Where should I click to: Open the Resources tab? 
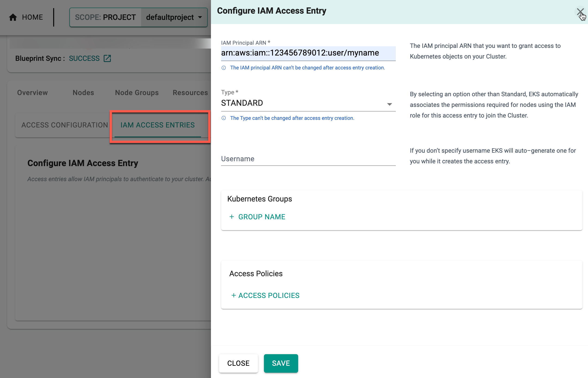click(x=190, y=93)
